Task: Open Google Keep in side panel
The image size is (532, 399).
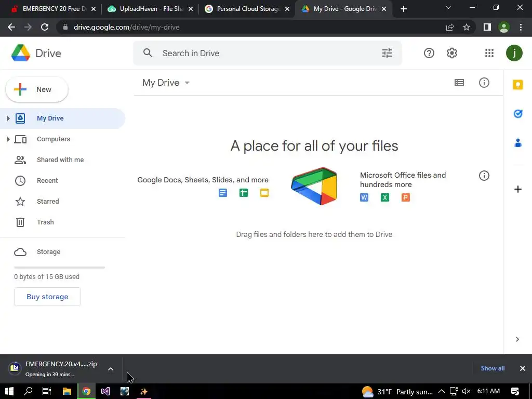Action: pos(518,85)
